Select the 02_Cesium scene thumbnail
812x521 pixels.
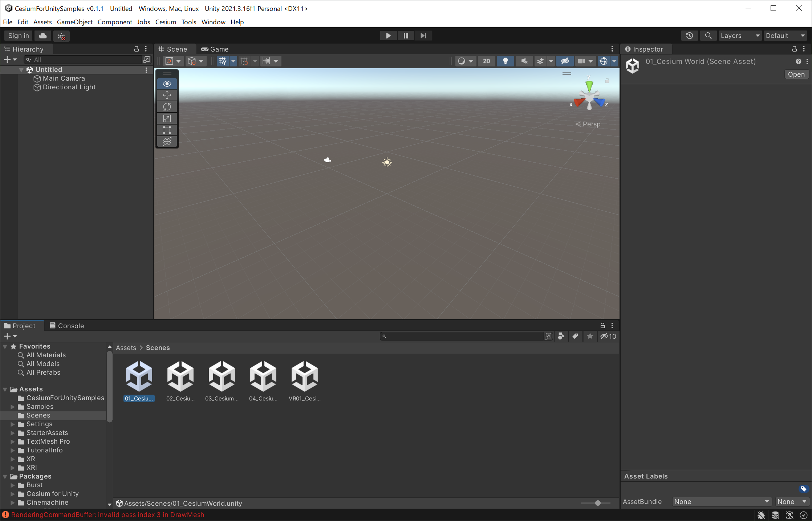click(x=180, y=377)
